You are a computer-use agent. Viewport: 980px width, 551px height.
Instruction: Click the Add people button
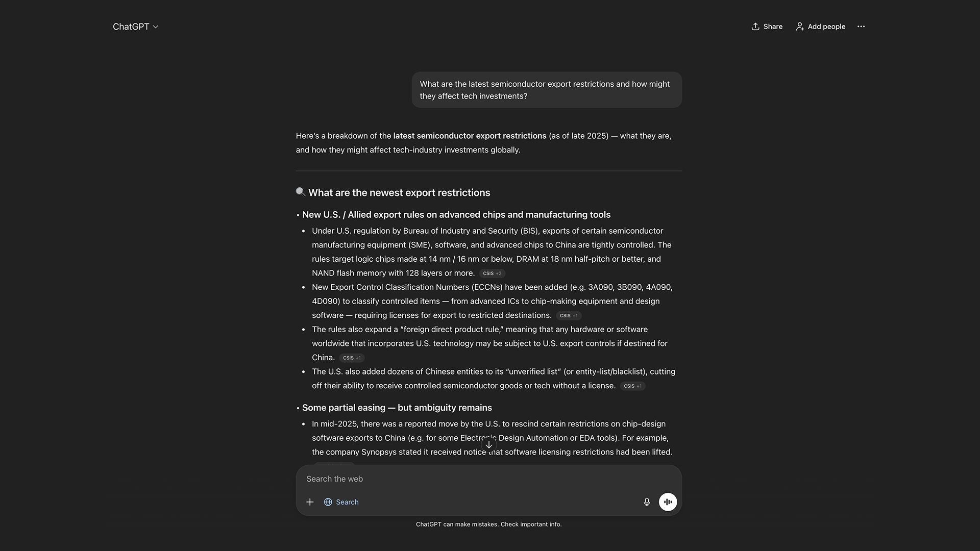click(820, 26)
